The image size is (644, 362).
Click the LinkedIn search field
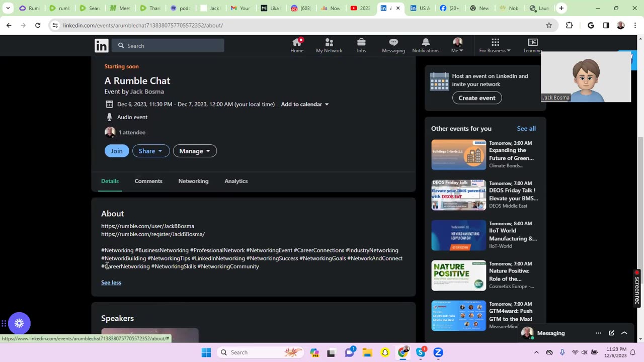click(x=168, y=46)
